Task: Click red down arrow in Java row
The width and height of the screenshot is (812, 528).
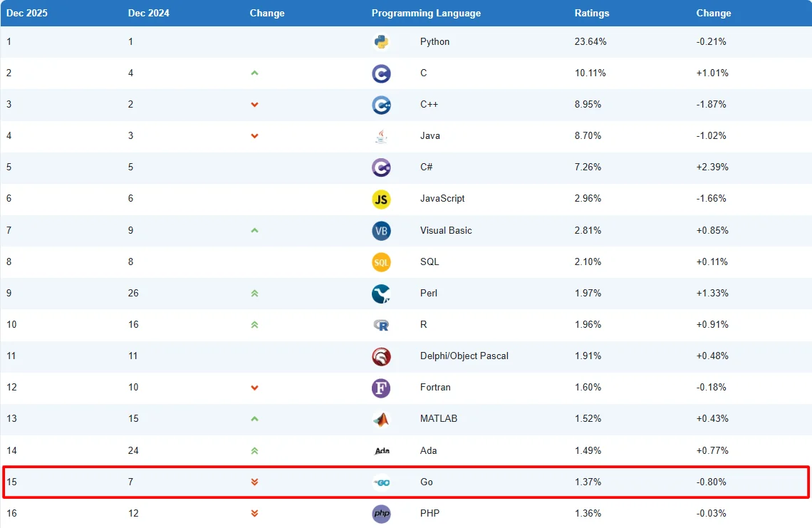Action: [254, 136]
